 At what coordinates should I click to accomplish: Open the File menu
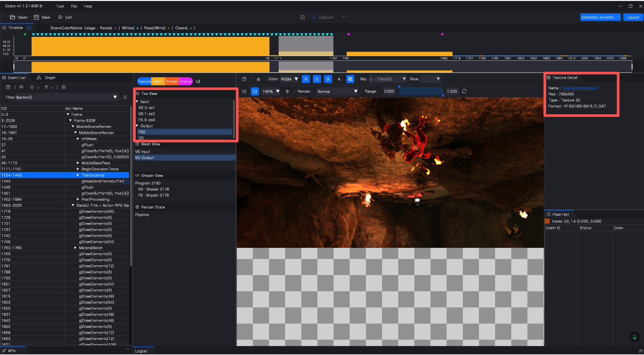tap(74, 6)
